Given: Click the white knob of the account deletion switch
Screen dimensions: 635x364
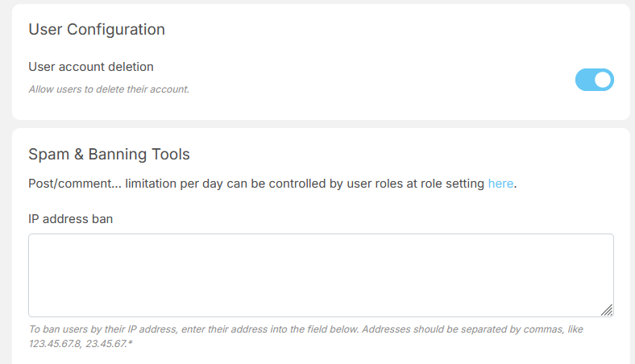Looking at the screenshot, I should pos(603,80).
